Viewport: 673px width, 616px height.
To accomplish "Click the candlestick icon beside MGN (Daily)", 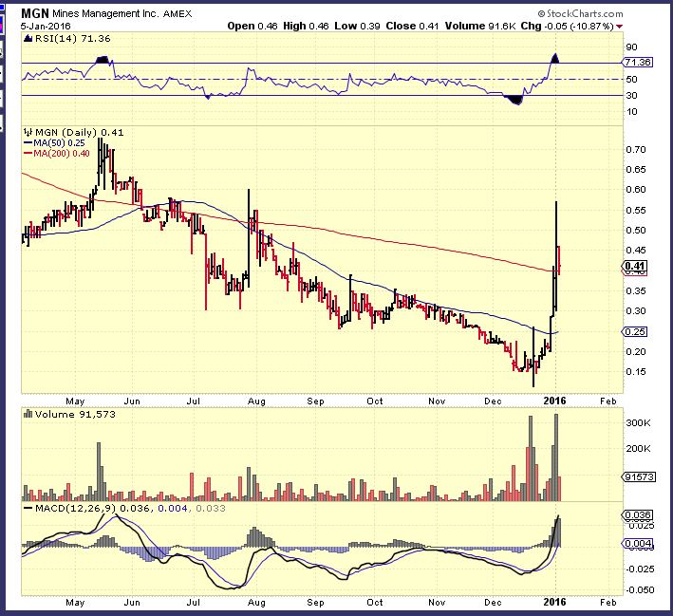I will 28,132.
